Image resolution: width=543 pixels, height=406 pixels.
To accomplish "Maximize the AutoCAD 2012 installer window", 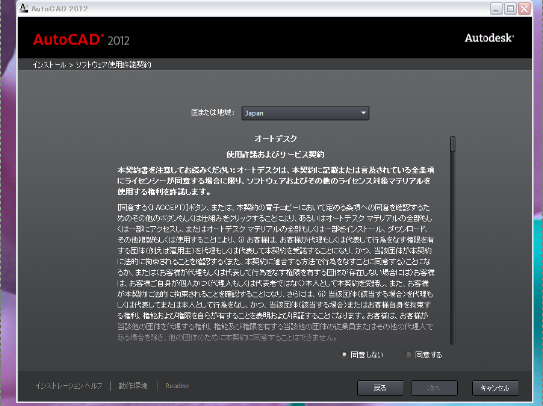I will click(x=510, y=9).
